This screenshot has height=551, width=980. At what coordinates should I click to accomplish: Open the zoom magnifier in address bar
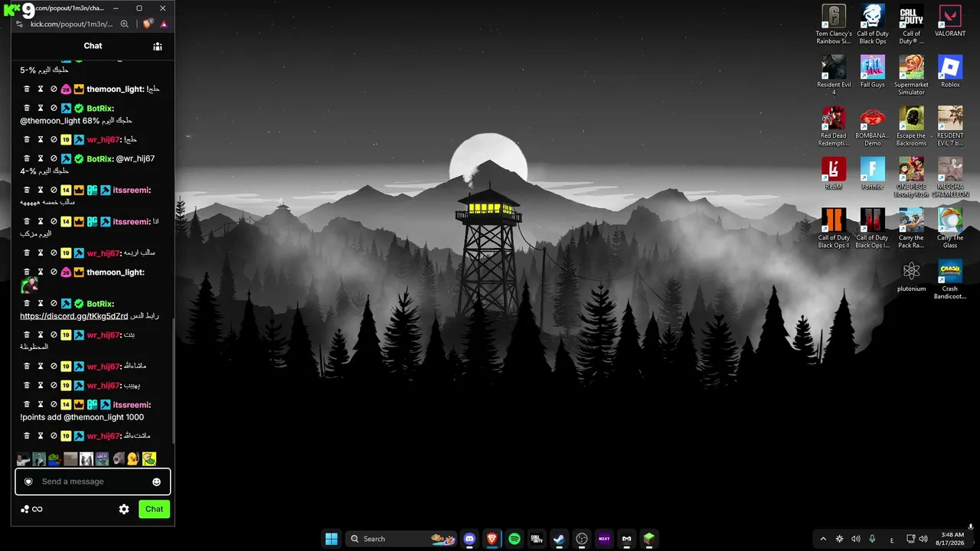(125, 24)
